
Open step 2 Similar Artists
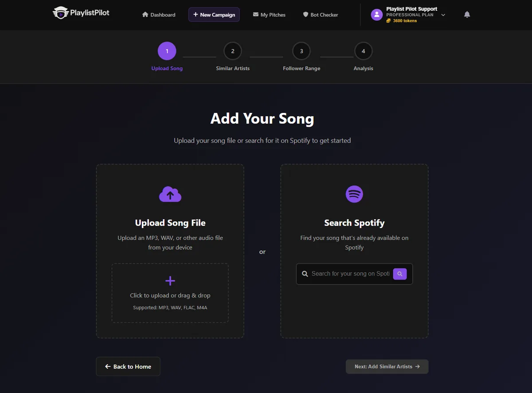click(x=232, y=51)
